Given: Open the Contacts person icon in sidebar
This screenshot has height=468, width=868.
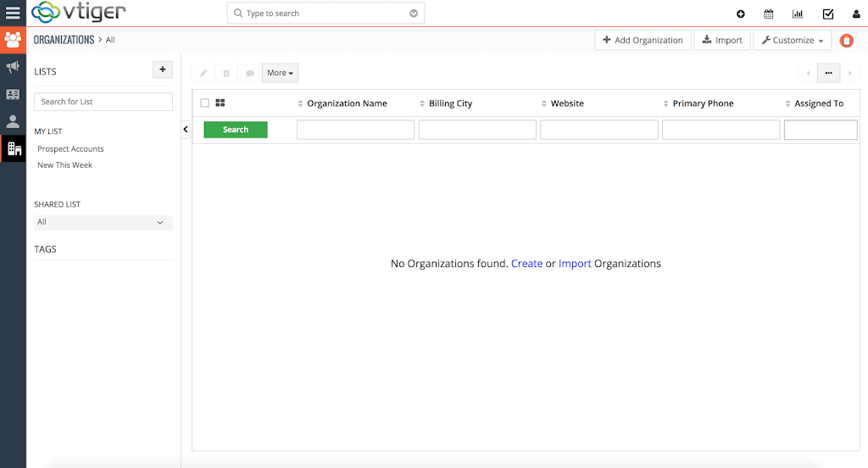Looking at the screenshot, I should tap(13, 121).
